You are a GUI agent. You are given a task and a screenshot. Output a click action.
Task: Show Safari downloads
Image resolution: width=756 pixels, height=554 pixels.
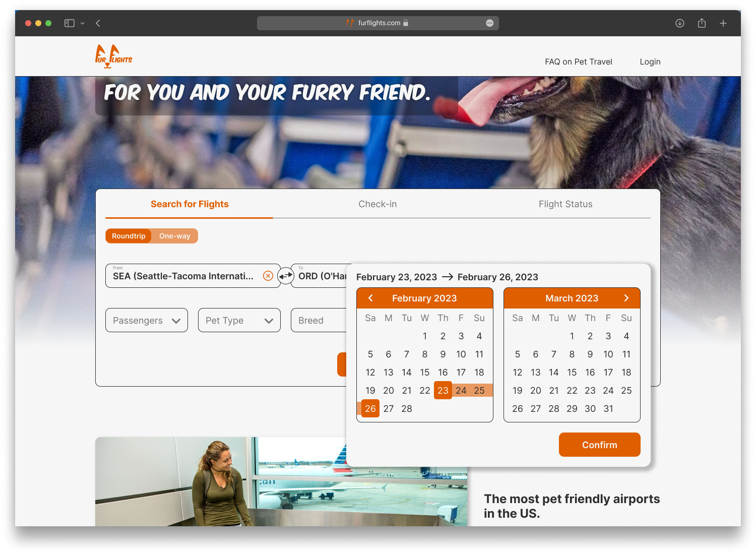(680, 23)
